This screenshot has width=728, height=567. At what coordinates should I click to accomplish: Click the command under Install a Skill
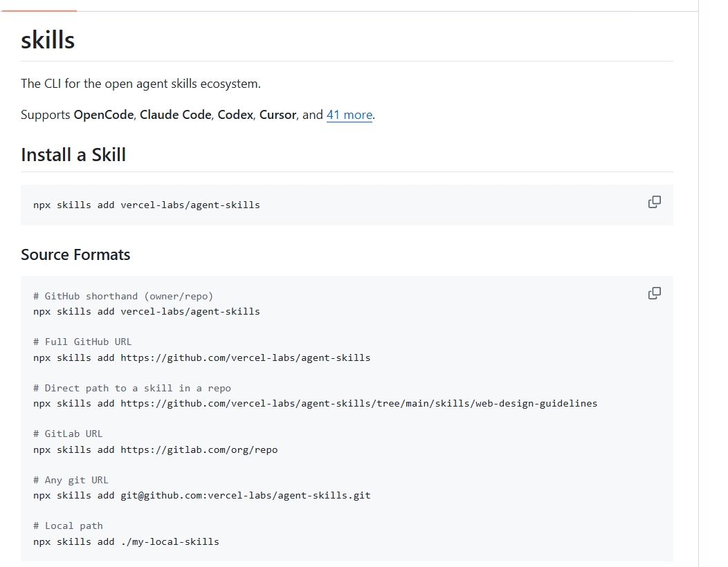coord(147,205)
